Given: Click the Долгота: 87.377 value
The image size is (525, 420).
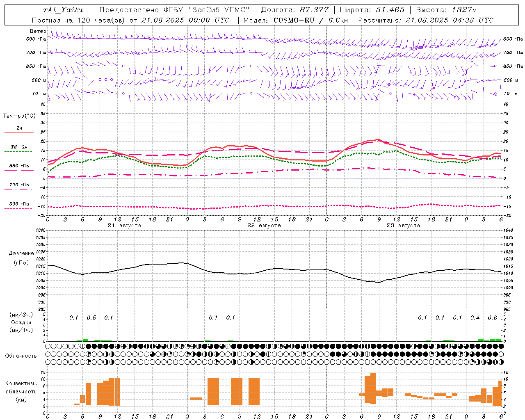Looking at the screenshot, I should coord(294,10).
